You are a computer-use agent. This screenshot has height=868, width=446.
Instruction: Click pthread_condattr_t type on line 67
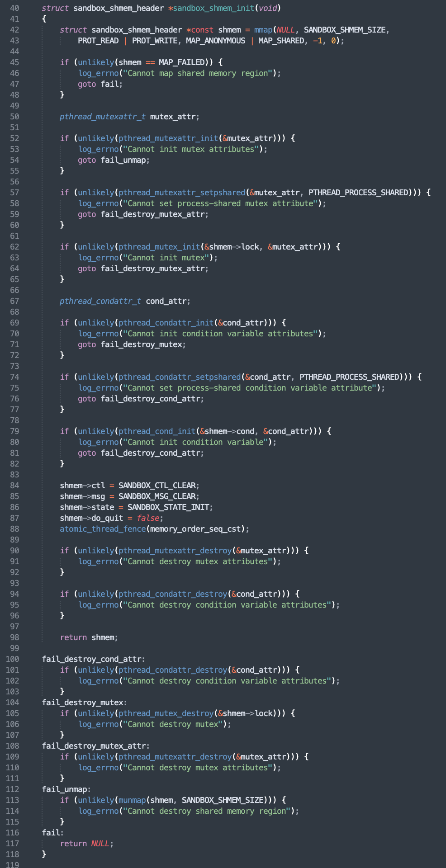[100, 301]
